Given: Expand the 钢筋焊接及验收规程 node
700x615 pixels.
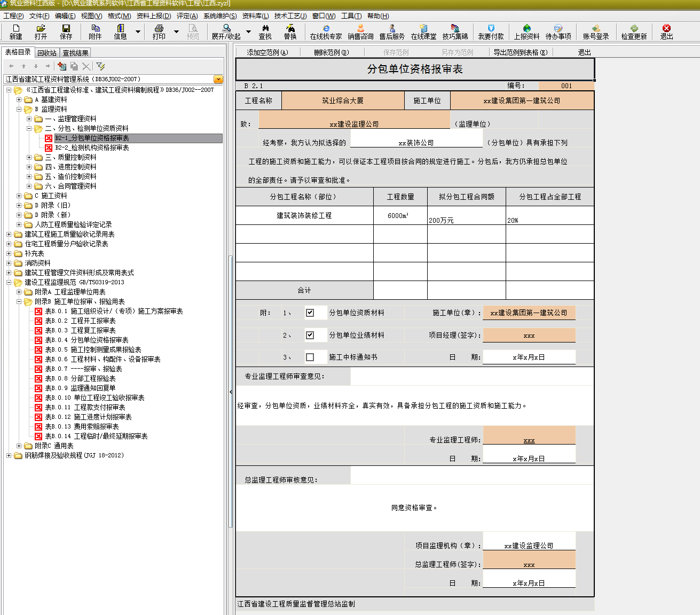Looking at the screenshot, I should click(x=9, y=455).
